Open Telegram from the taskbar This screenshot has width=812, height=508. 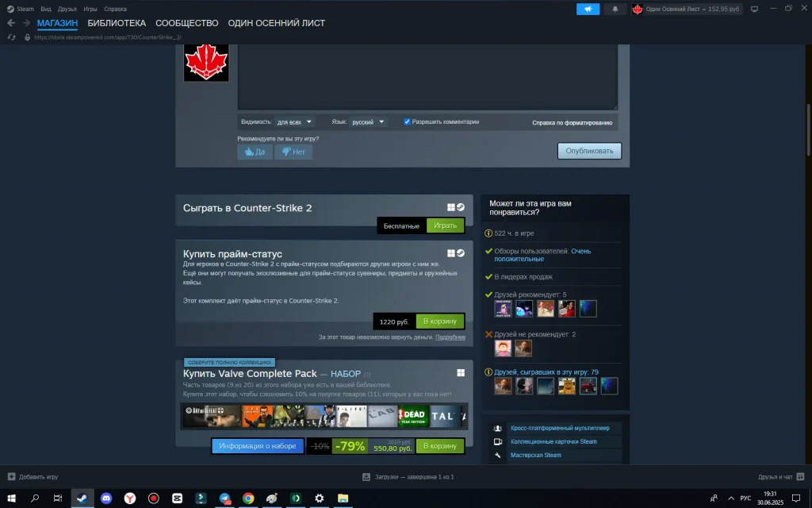(x=224, y=498)
